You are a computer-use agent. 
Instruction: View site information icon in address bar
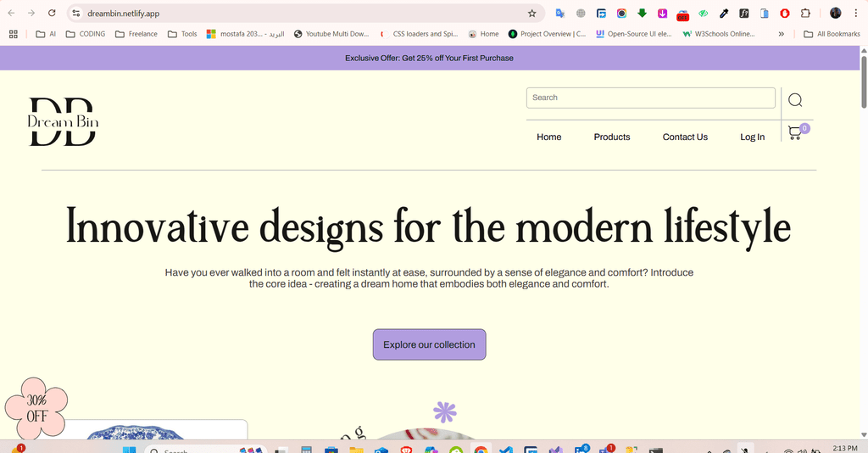click(x=75, y=14)
